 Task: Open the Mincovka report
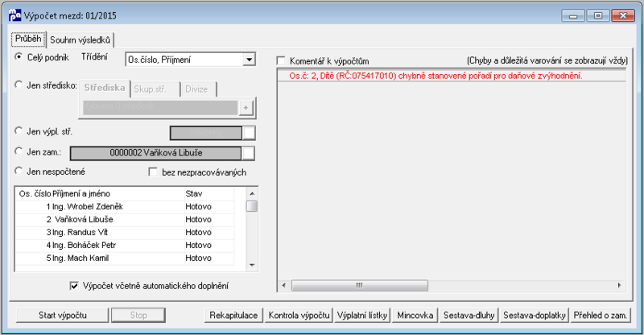click(415, 315)
